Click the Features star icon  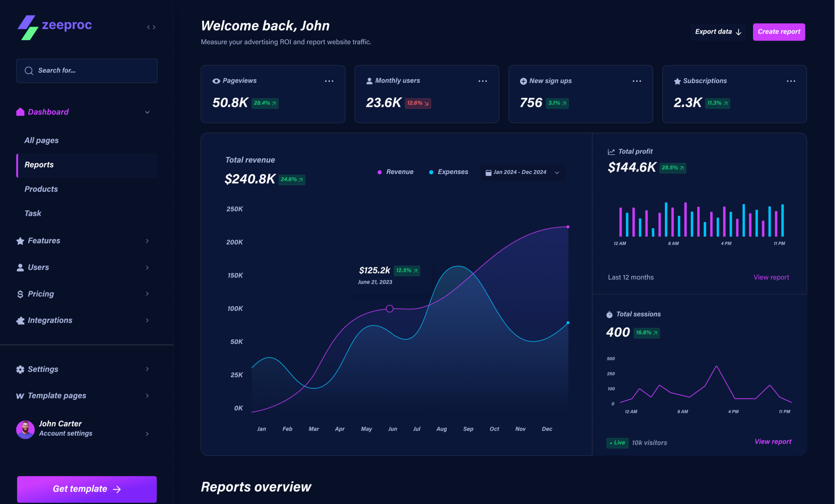(20, 241)
